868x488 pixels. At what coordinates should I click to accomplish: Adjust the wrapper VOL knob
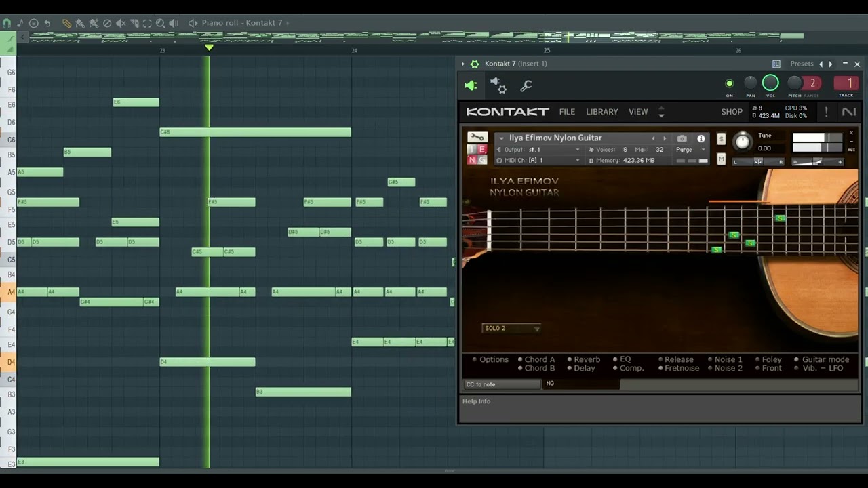770,83
